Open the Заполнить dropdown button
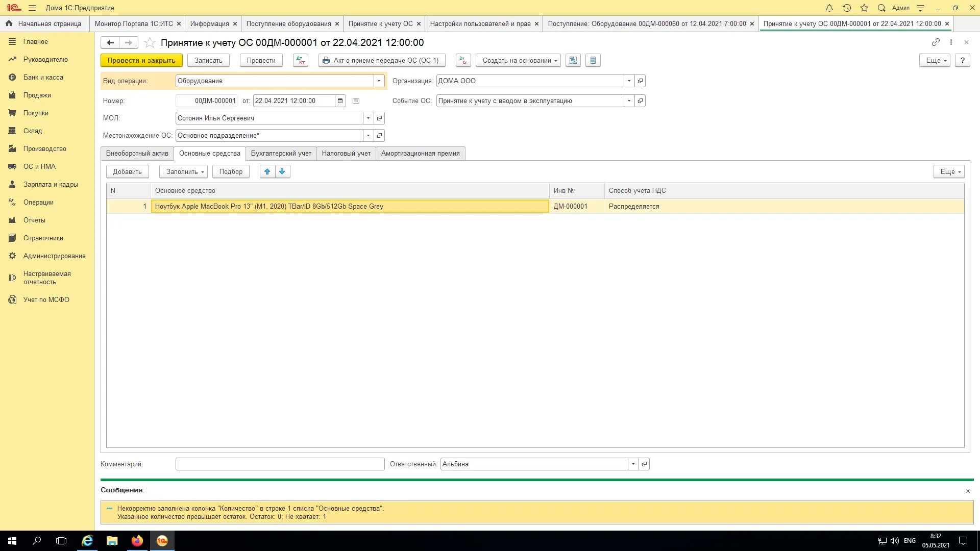Image resolution: width=980 pixels, height=551 pixels. coord(183,172)
